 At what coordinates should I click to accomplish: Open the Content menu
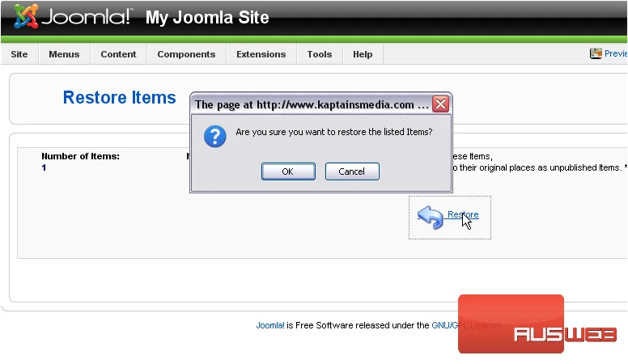(118, 54)
